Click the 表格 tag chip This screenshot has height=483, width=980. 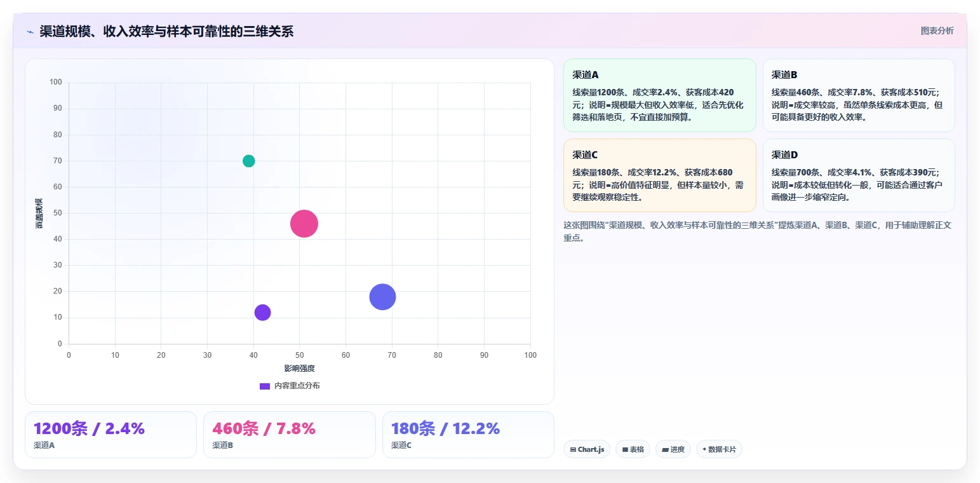(x=633, y=449)
